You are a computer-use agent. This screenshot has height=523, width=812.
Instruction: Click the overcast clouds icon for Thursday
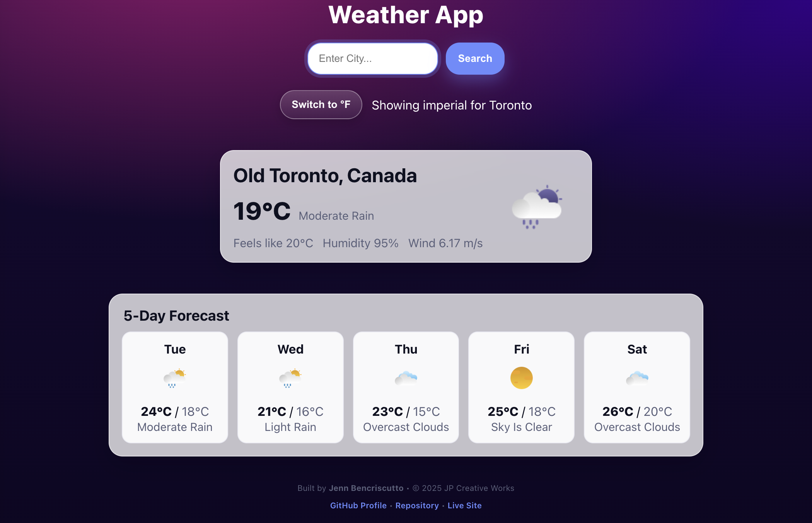406,378
